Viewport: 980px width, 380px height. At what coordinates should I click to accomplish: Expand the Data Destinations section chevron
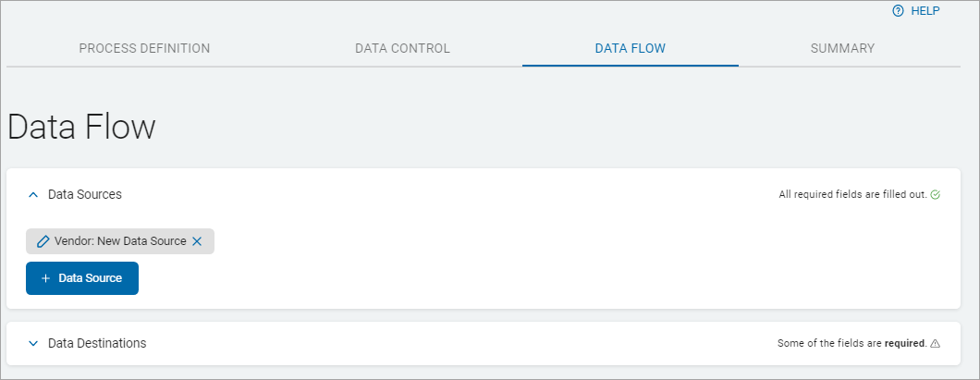tap(33, 343)
